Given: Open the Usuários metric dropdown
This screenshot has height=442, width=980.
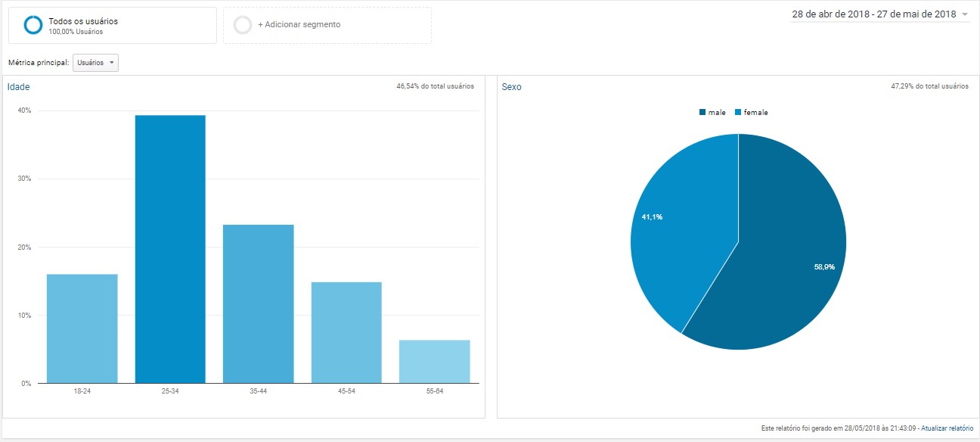Looking at the screenshot, I should 95,63.
